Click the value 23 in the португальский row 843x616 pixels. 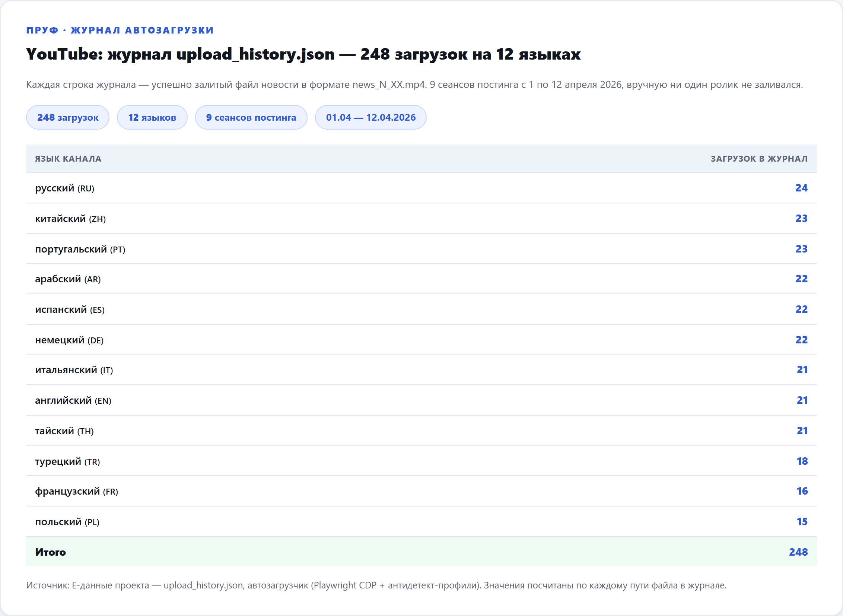coord(802,249)
